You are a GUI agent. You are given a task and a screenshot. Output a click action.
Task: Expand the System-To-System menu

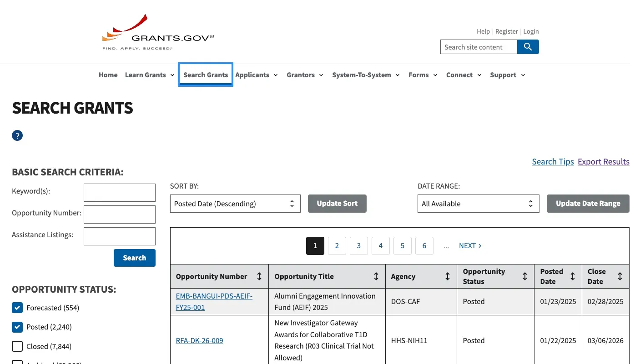[x=366, y=75]
